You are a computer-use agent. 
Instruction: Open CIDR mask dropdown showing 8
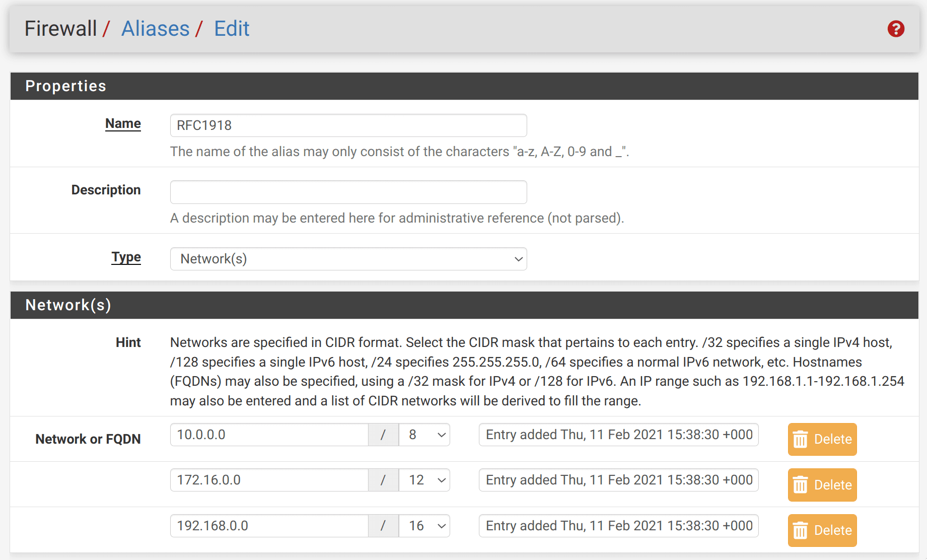click(x=424, y=435)
